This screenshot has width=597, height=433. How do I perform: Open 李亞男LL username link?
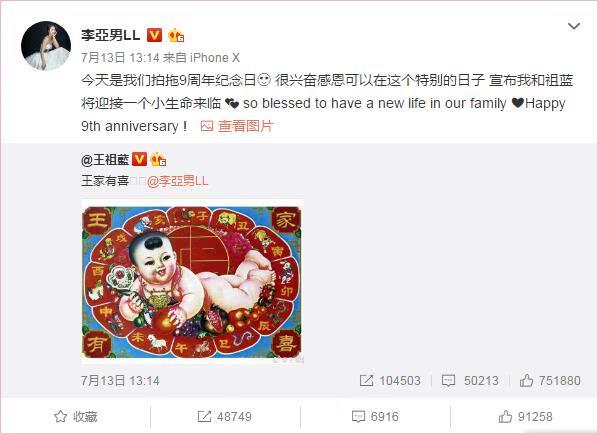(110, 35)
